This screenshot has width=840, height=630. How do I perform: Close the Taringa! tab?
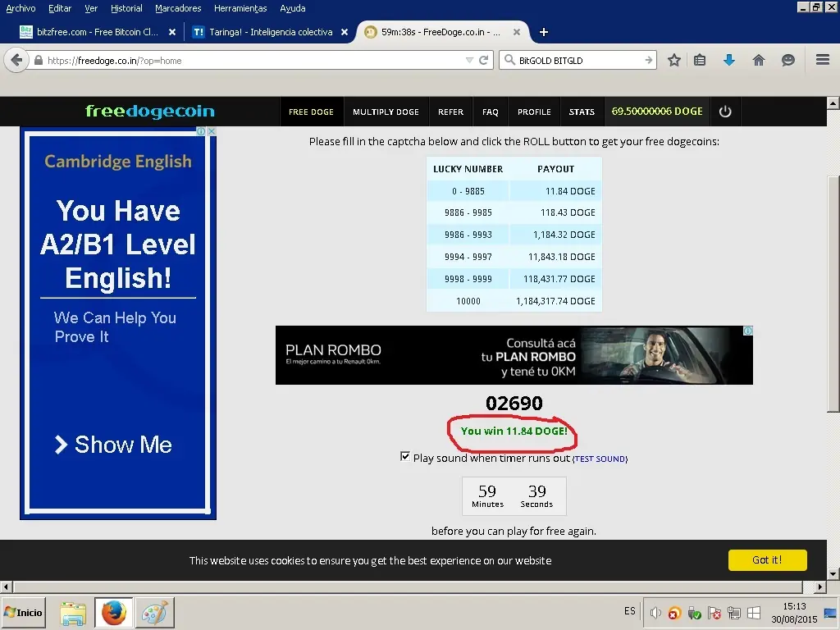coord(345,32)
